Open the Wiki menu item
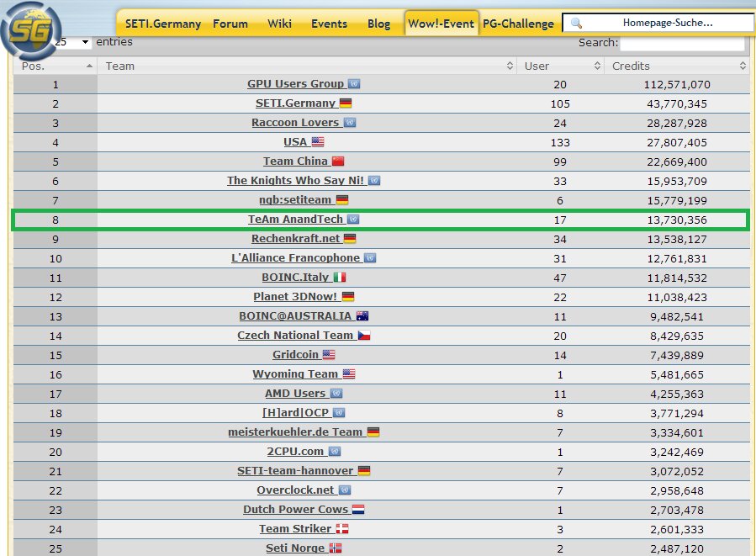This screenshot has height=556, width=756. [280, 24]
